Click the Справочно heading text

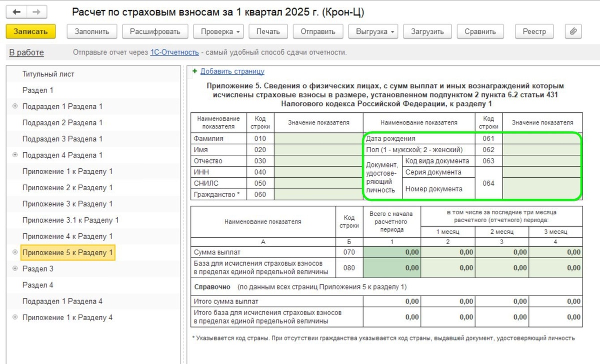pyautogui.click(x=212, y=287)
